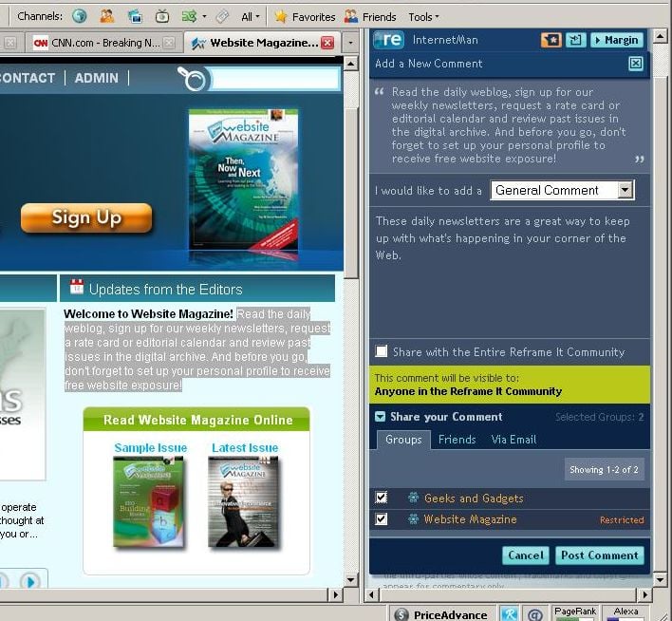The image size is (672, 621).
Task: Open Favorites in the toolbar
Action: coord(305,17)
